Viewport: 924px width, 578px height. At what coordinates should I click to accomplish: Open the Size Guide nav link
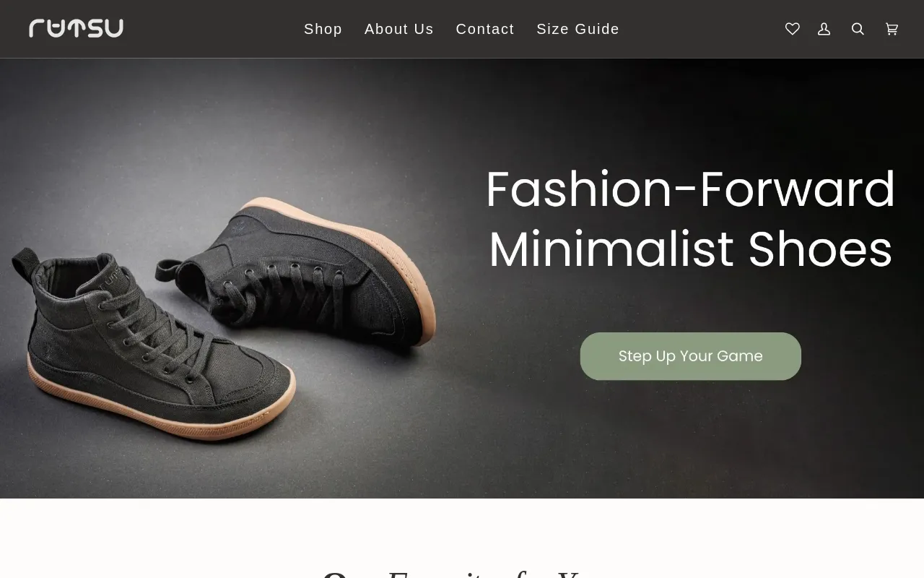[x=577, y=29]
